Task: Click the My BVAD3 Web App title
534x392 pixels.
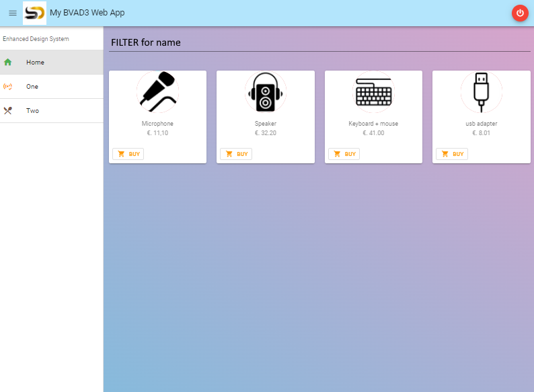Action: coord(87,13)
